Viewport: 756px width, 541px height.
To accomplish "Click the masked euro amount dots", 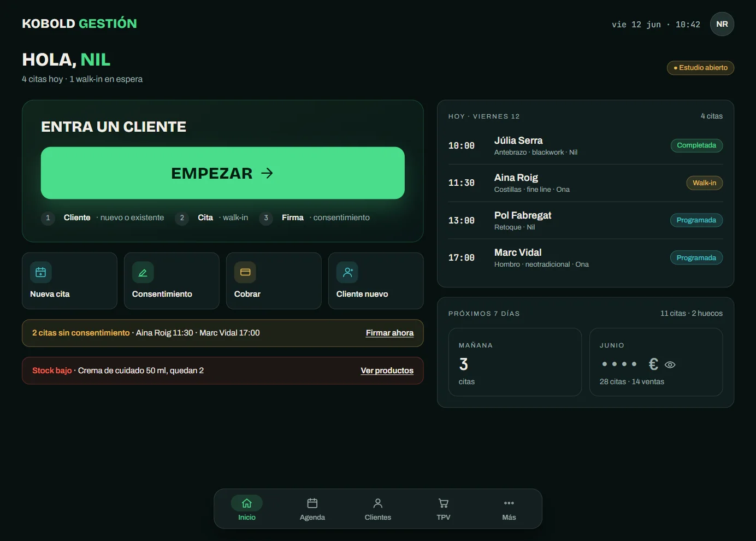I will (x=619, y=364).
